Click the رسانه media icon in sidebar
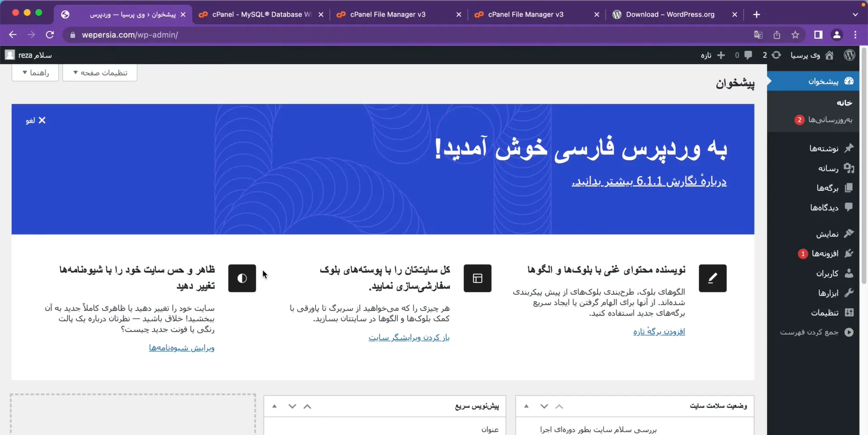Image resolution: width=868 pixels, height=435 pixels. click(x=849, y=168)
